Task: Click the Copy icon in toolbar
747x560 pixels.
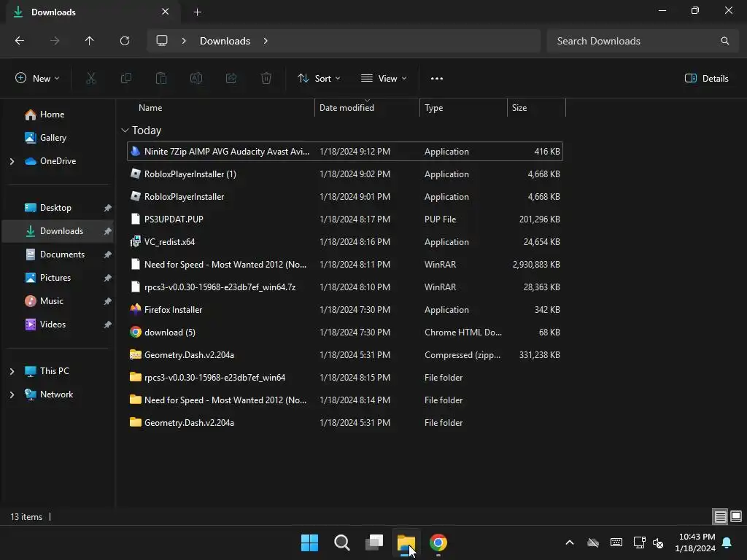Action: (x=125, y=79)
